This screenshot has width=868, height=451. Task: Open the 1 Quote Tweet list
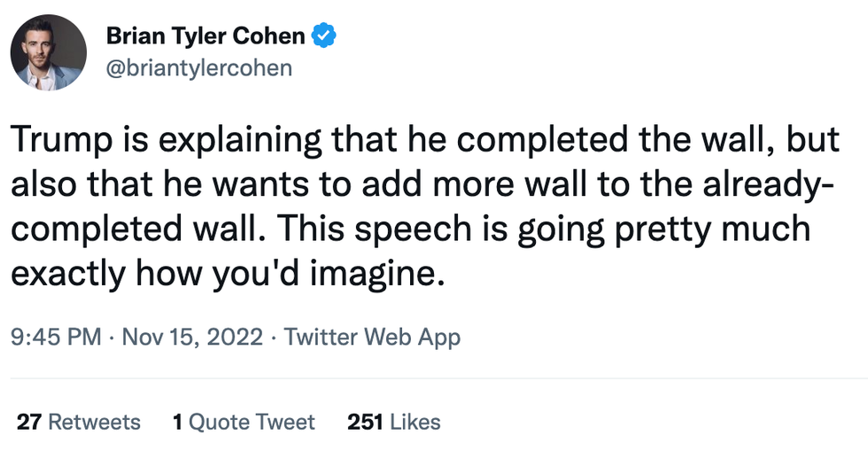[244, 422]
